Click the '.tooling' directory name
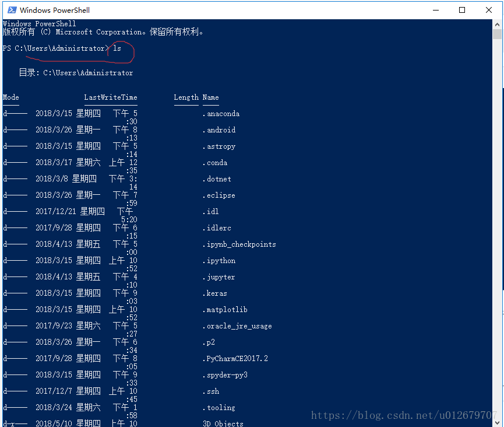This screenshot has width=504, height=427. pyautogui.click(x=219, y=408)
